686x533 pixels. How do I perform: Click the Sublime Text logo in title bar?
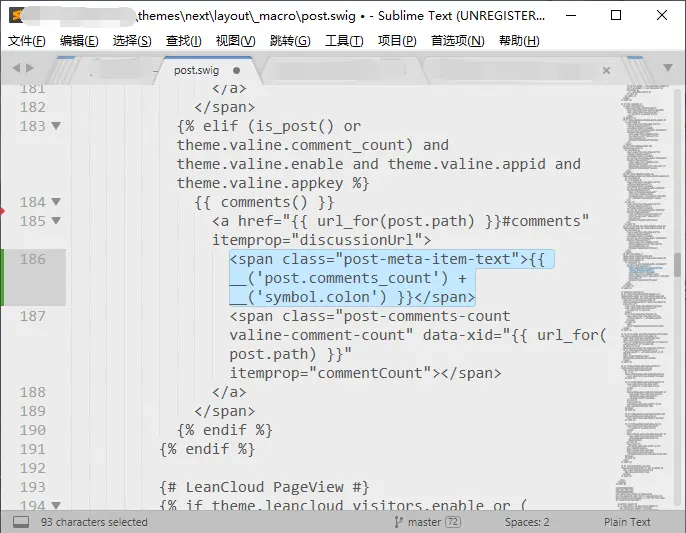[x=17, y=15]
